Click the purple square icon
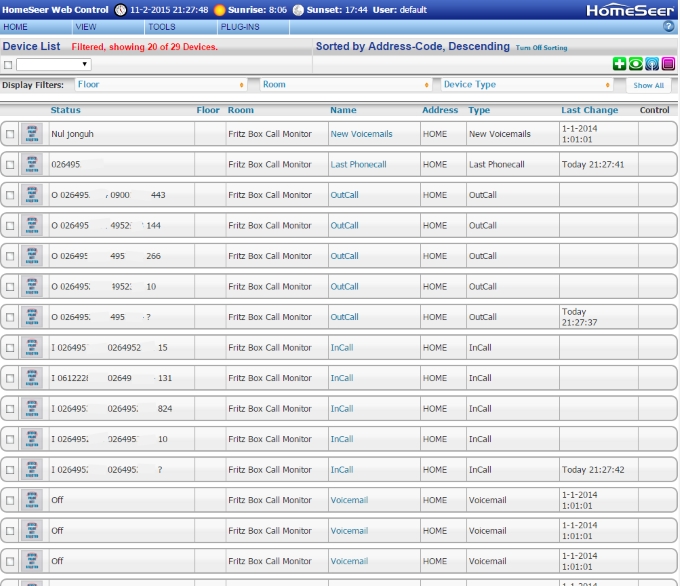This screenshot has height=586, width=680. pyautogui.click(x=668, y=64)
